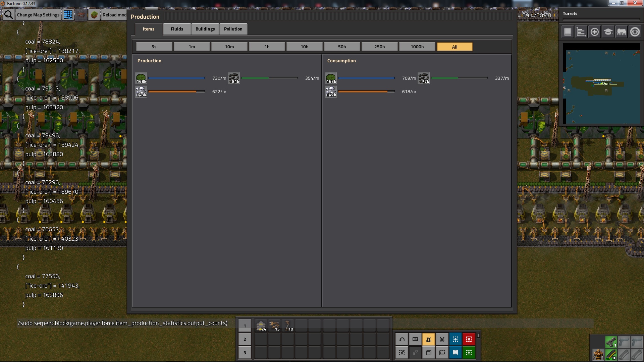Select the copy tool shortcut
The height and width of the screenshot is (362, 644).
pyautogui.click(x=429, y=353)
